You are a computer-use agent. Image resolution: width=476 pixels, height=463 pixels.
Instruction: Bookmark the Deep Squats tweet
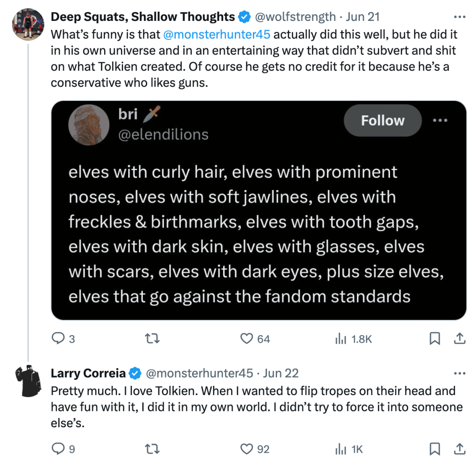click(435, 339)
